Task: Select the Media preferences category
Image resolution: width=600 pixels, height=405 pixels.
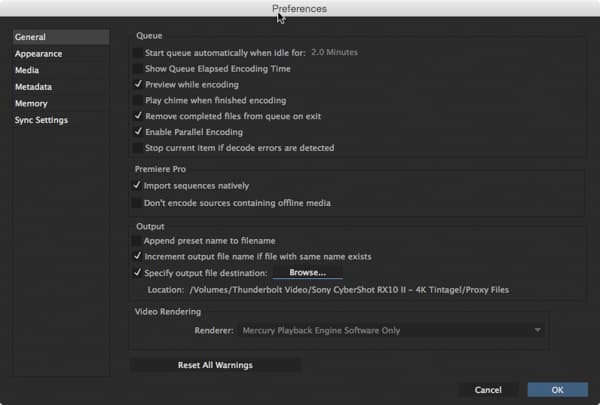Action: pos(27,70)
